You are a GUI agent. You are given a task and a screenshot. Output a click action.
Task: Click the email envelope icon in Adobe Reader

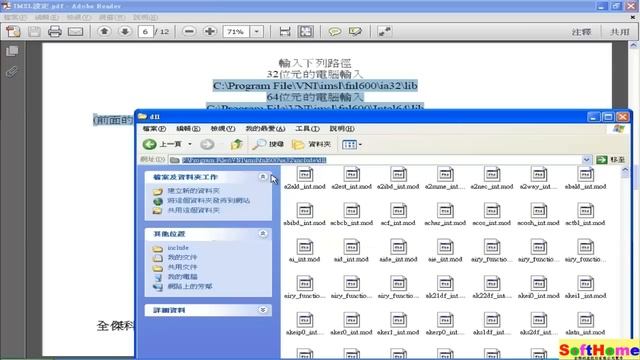pos(76,31)
